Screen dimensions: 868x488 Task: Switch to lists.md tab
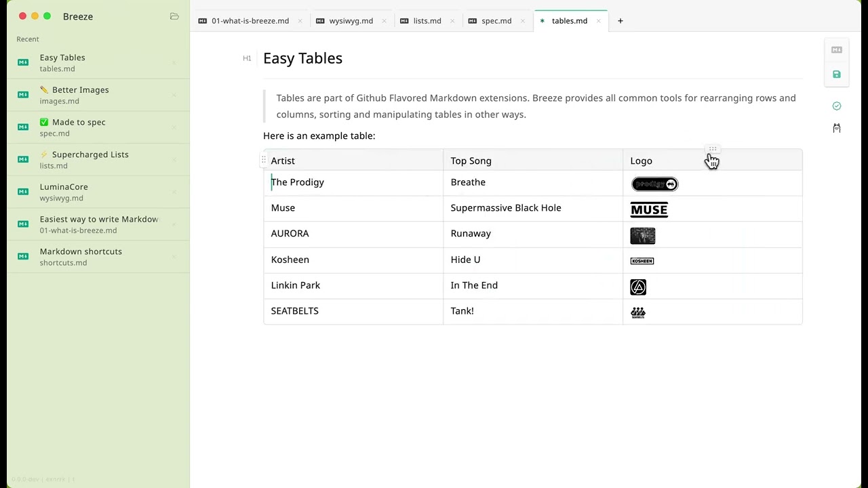coord(427,21)
